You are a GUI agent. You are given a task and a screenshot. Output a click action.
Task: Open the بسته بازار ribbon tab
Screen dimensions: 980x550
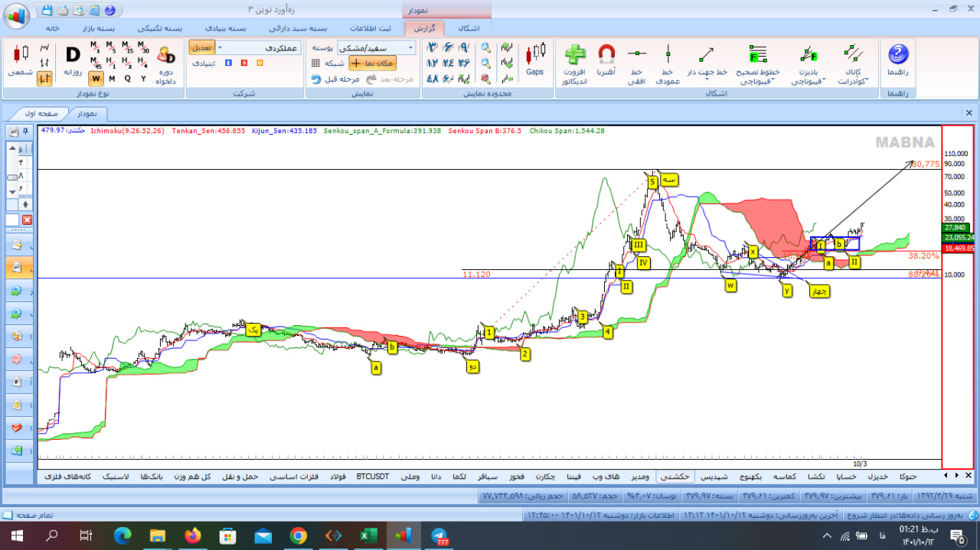pos(99,28)
